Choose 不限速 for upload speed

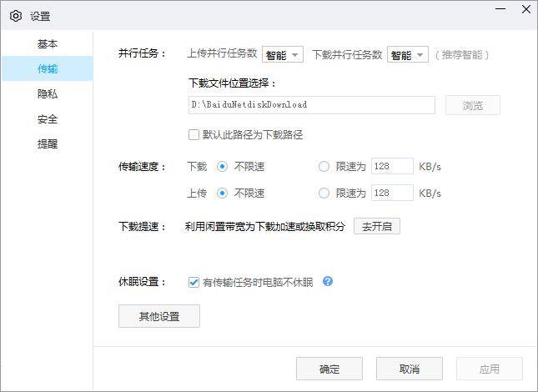point(222,193)
